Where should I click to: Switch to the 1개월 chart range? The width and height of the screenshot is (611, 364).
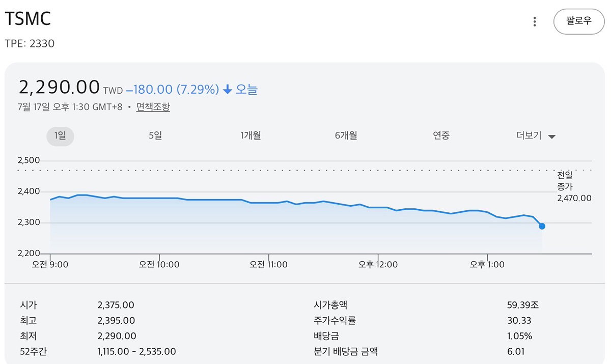coord(251,136)
